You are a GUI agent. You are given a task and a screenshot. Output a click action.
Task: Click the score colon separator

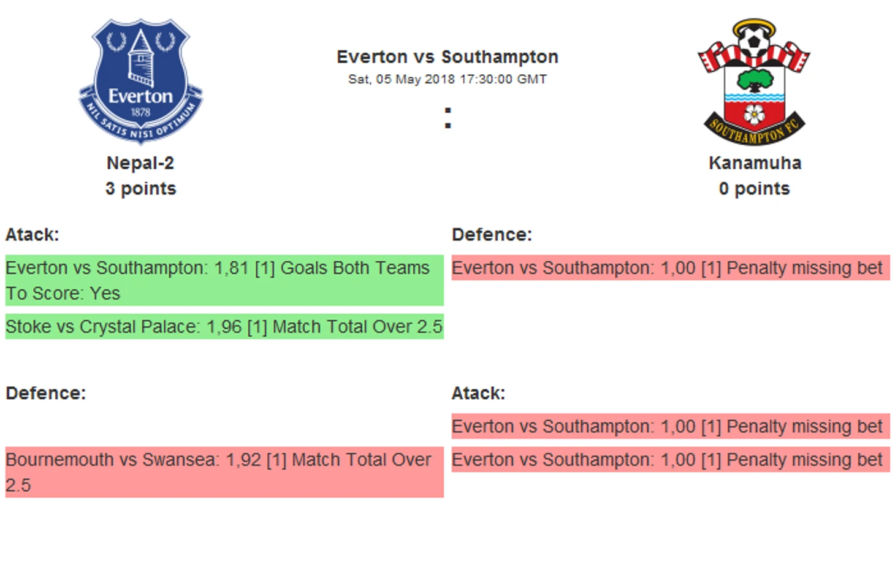[448, 118]
